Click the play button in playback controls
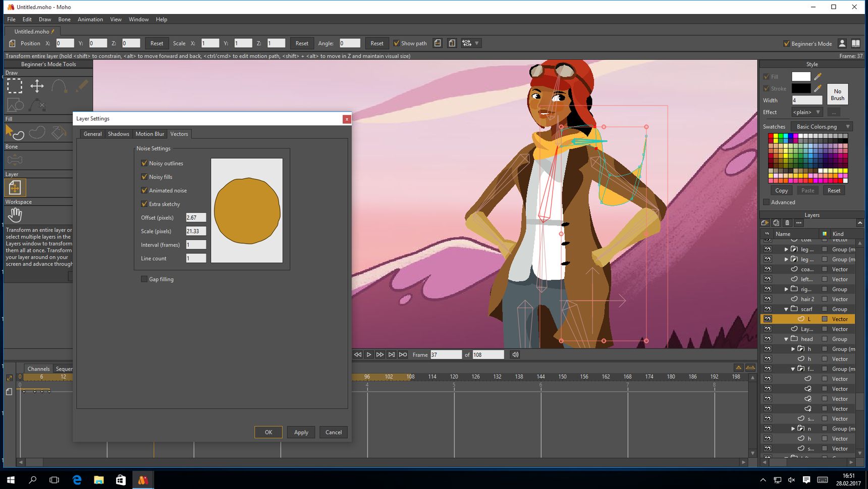Image resolution: width=868 pixels, height=489 pixels. tap(369, 355)
